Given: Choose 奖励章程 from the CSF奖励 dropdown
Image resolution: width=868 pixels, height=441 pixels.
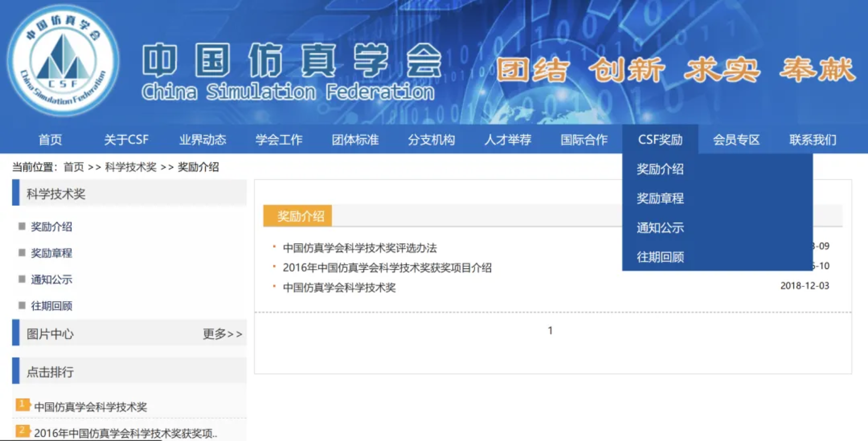Looking at the screenshot, I should tap(660, 199).
